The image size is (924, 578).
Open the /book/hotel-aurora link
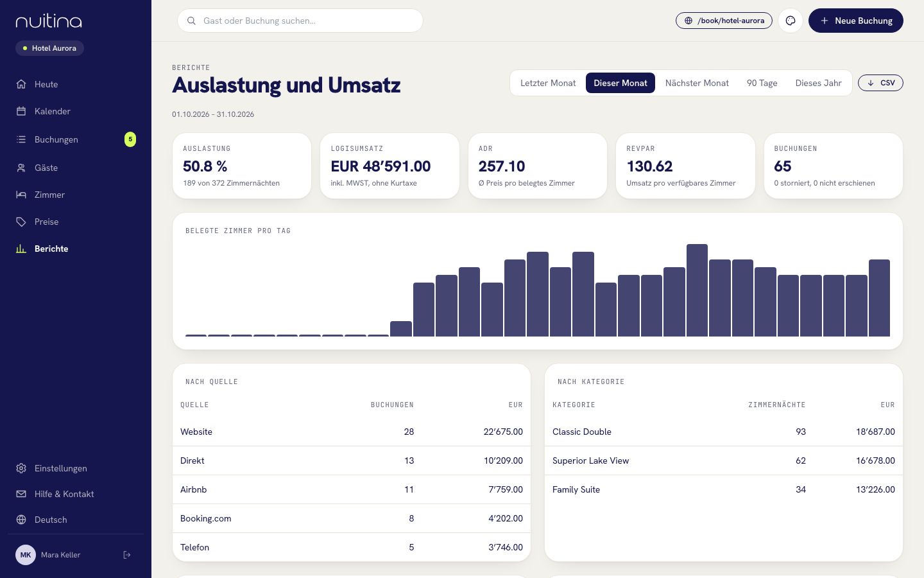724,21
